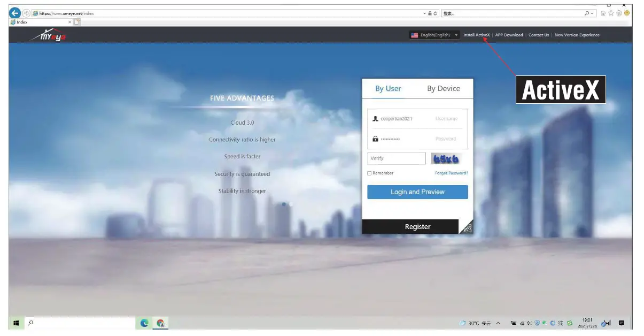Click the XMEye logo in header
Image resolution: width=644 pixels, height=336 pixels.
pyautogui.click(x=49, y=35)
